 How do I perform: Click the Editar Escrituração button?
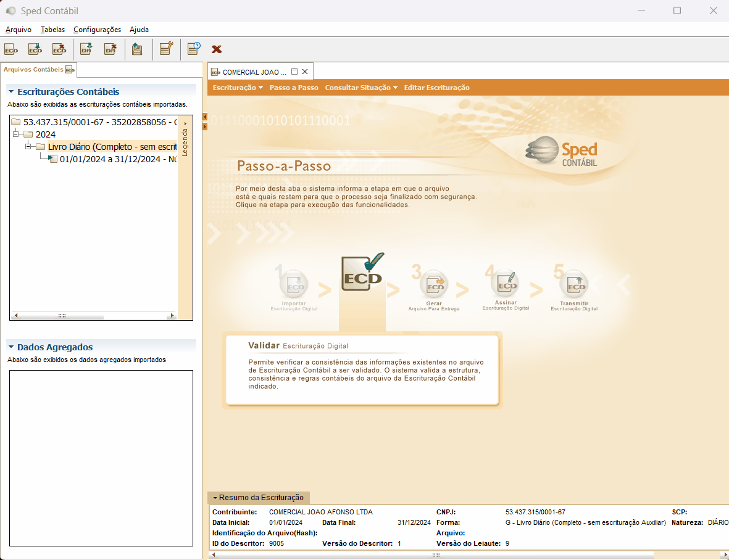[x=436, y=88]
